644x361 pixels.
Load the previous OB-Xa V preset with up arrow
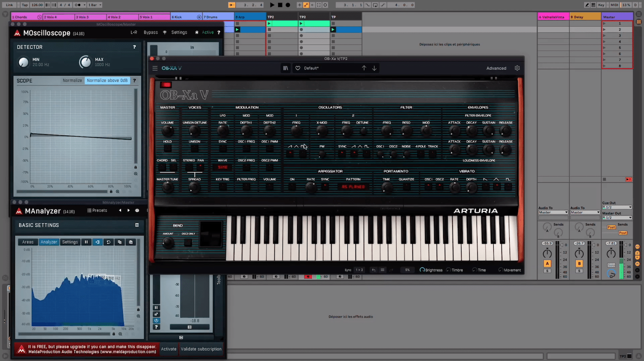click(x=364, y=68)
